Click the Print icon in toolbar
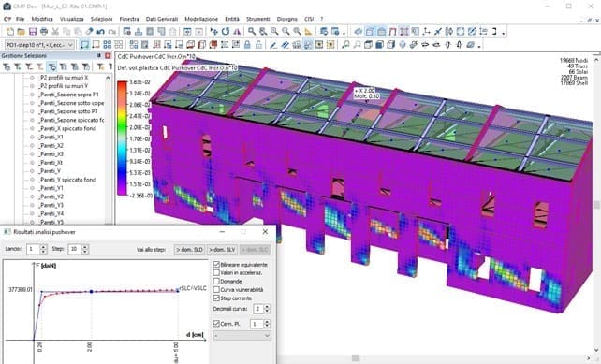 [44, 32]
